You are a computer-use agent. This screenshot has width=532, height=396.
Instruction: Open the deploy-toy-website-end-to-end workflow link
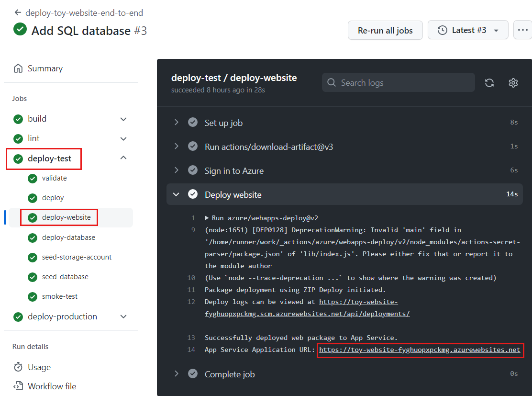point(84,13)
